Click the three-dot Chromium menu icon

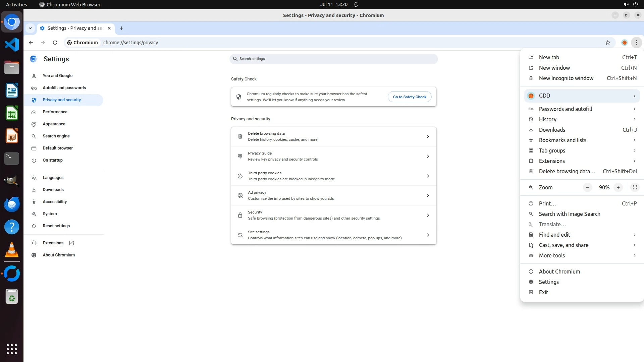tap(636, 43)
